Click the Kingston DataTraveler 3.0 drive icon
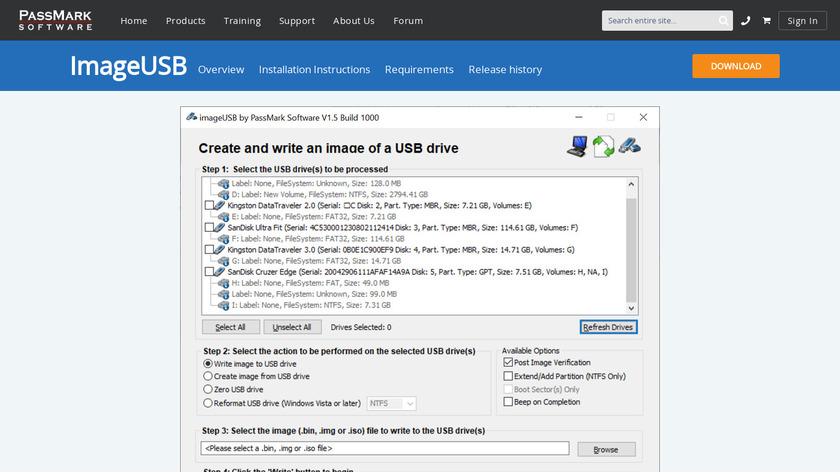 pos(220,250)
